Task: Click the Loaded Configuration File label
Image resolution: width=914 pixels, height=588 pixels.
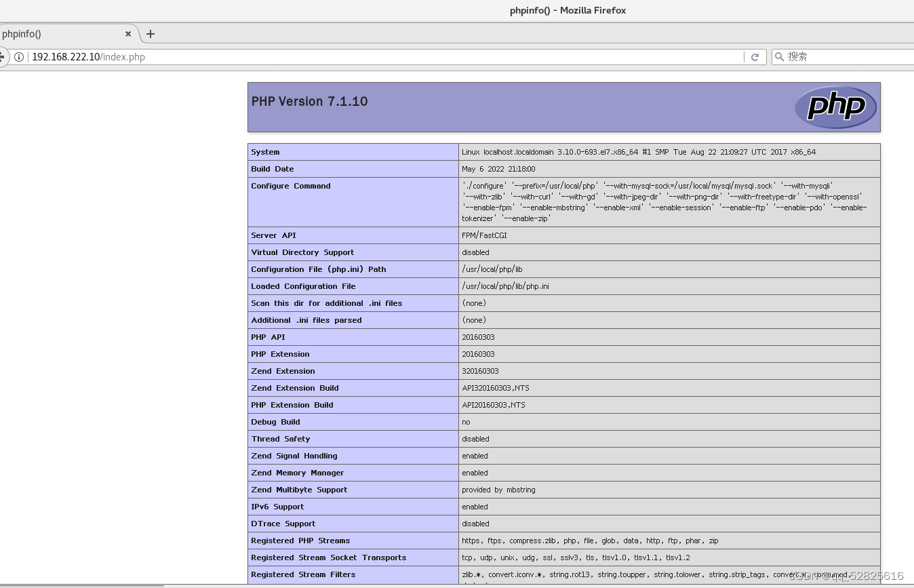Action: tap(303, 286)
